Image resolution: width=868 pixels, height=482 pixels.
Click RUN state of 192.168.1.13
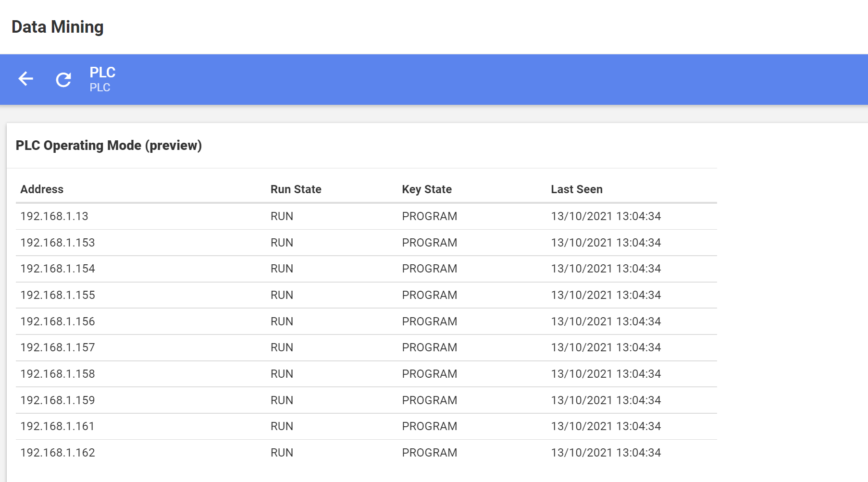tap(282, 216)
